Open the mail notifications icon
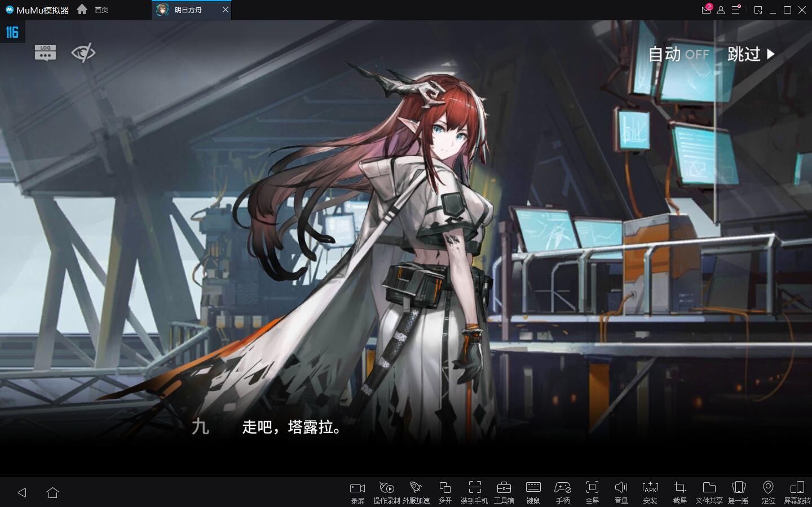812x507 pixels. pos(706,10)
